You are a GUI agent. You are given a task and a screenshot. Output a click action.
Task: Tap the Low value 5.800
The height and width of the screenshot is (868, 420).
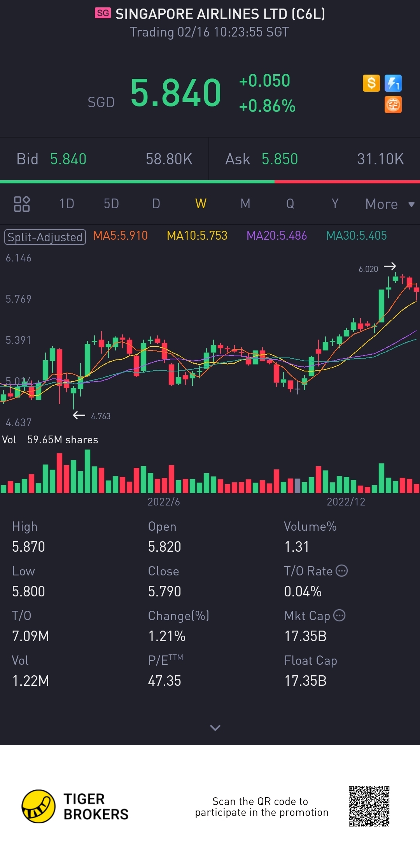click(x=28, y=591)
